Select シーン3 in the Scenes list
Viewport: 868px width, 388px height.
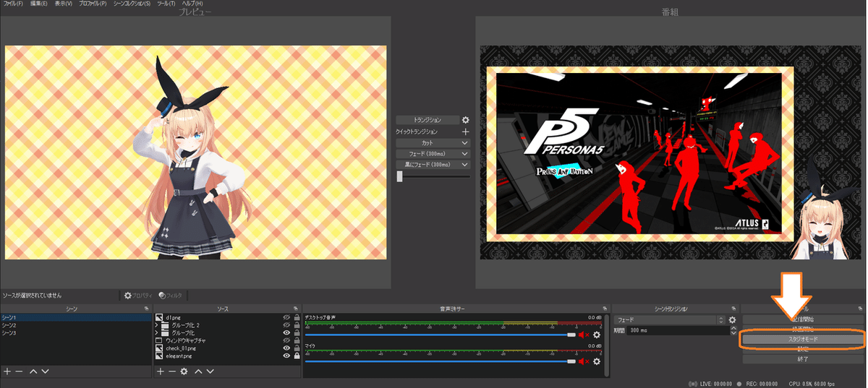[75, 332]
